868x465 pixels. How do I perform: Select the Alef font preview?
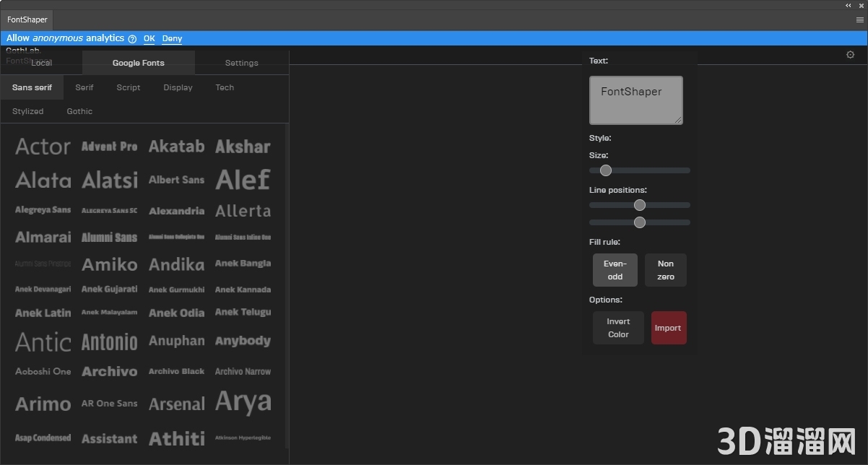tap(243, 179)
